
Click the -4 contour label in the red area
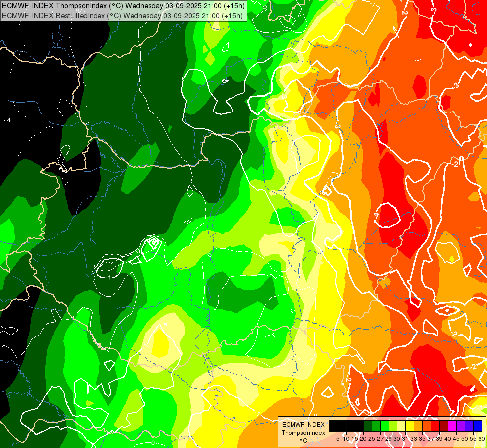(x=377, y=215)
